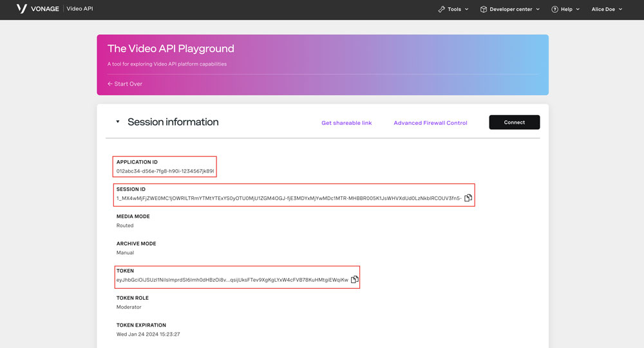
Task: Click the TOKEN EXPIRATION label
Action: tap(141, 325)
